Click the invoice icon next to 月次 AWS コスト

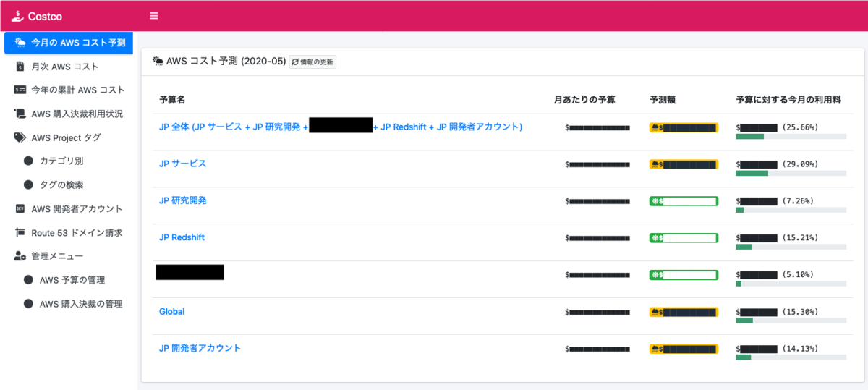click(x=20, y=67)
